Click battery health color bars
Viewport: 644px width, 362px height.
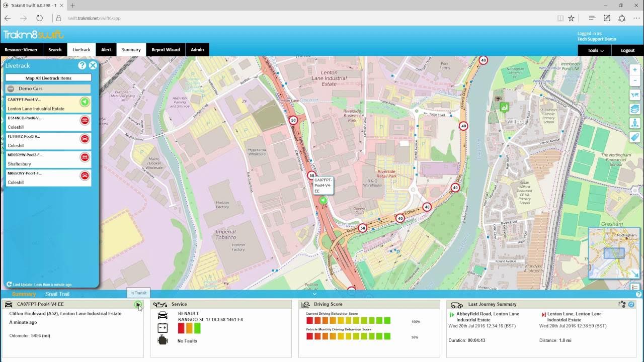coord(189,328)
